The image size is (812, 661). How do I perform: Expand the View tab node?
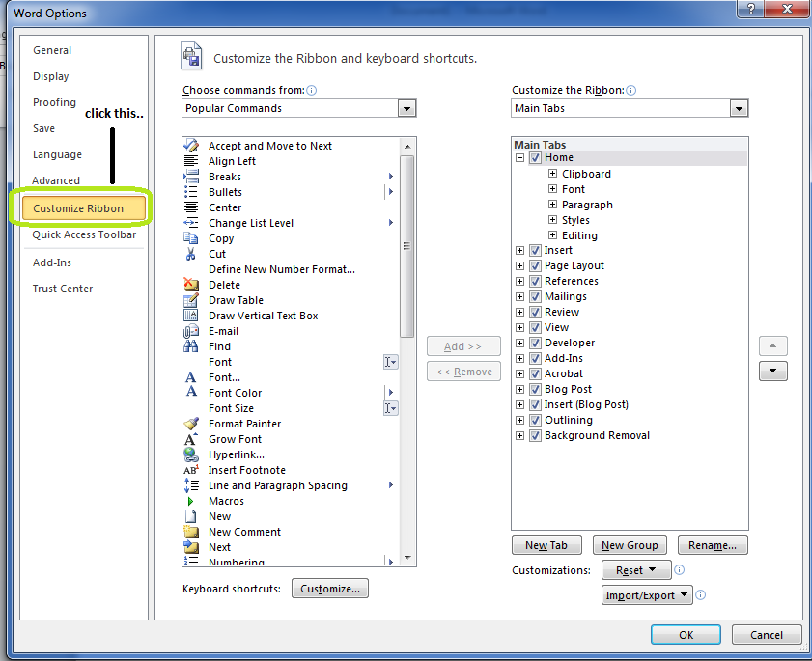pos(519,328)
